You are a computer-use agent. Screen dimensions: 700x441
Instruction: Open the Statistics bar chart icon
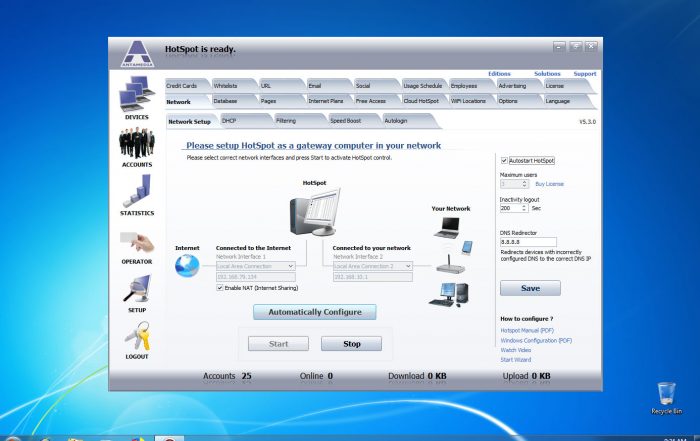click(x=139, y=191)
